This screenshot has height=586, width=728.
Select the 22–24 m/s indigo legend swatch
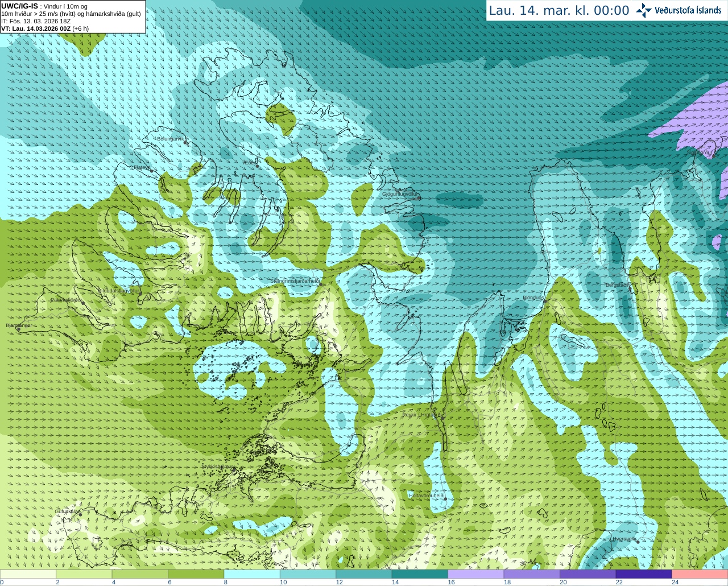pyautogui.click(x=644, y=573)
